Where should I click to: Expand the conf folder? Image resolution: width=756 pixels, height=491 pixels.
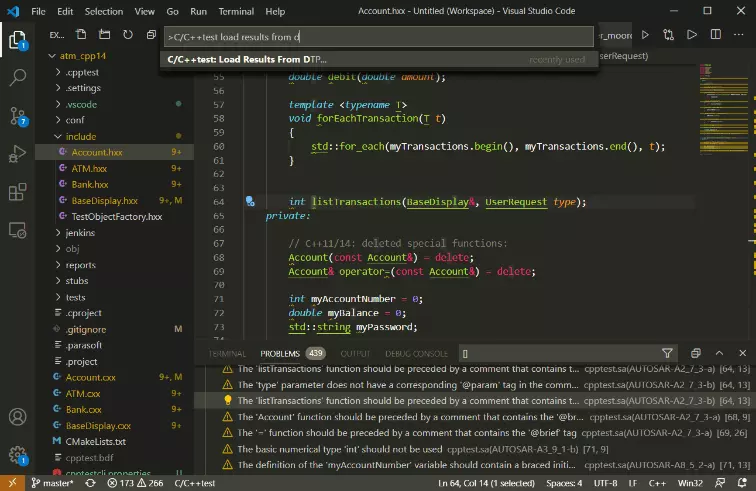[75, 120]
